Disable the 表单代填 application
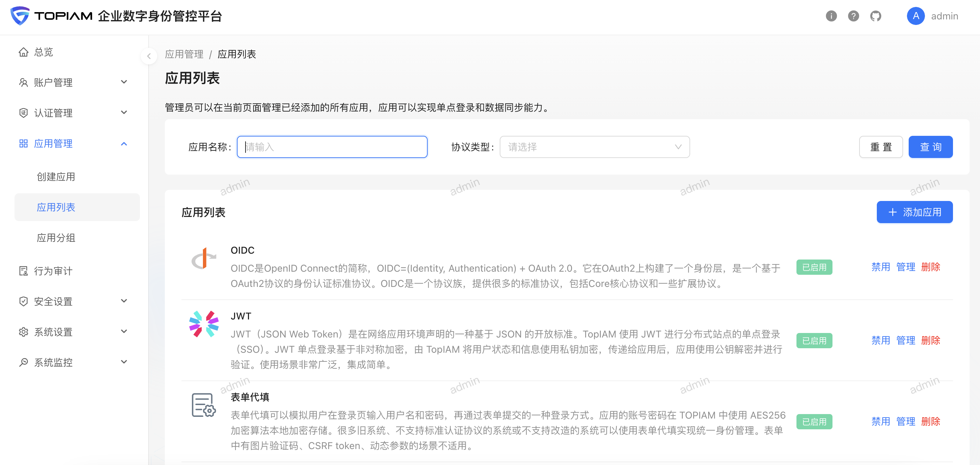Screen dimensions: 980x465 [x=880, y=421]
